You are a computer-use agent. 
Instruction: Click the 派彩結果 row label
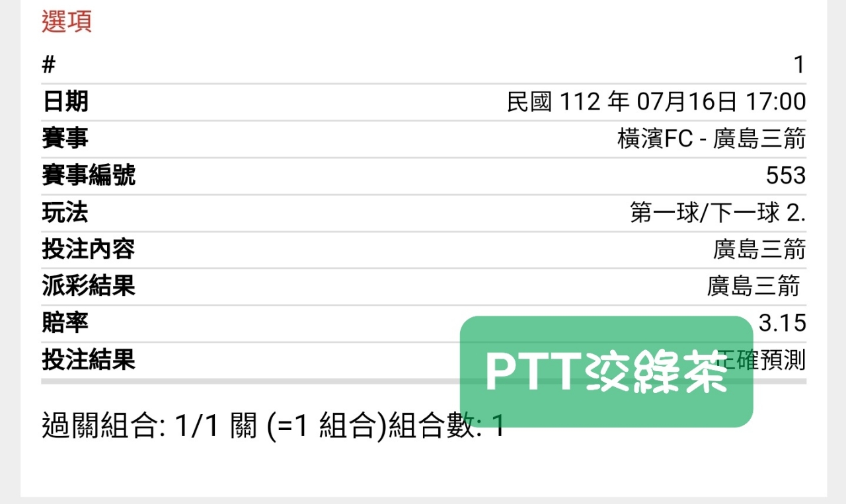pos(88,286)
